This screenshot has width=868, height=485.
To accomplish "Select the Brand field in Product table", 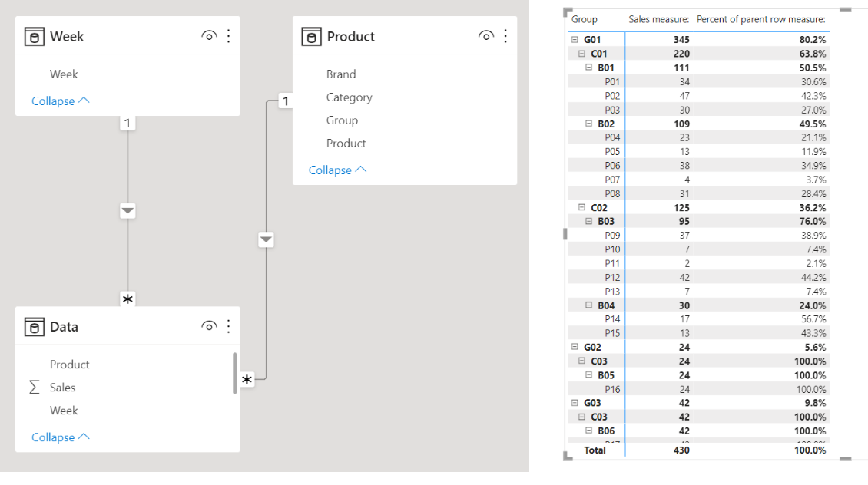I will (341, 74).
